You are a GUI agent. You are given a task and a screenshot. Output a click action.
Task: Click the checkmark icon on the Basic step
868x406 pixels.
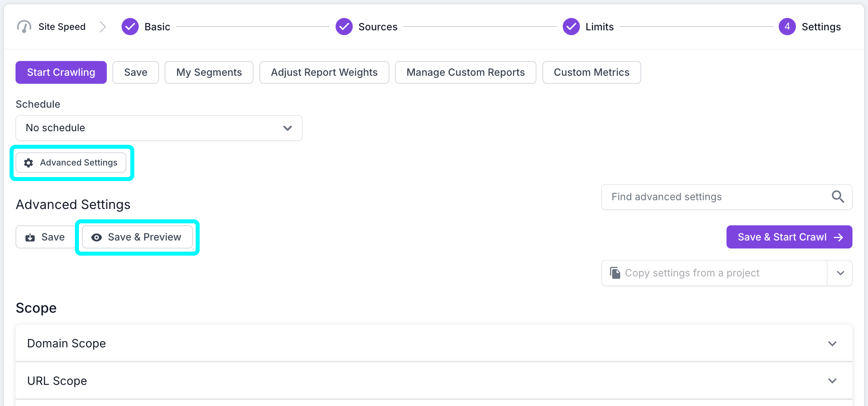[130, 26]
